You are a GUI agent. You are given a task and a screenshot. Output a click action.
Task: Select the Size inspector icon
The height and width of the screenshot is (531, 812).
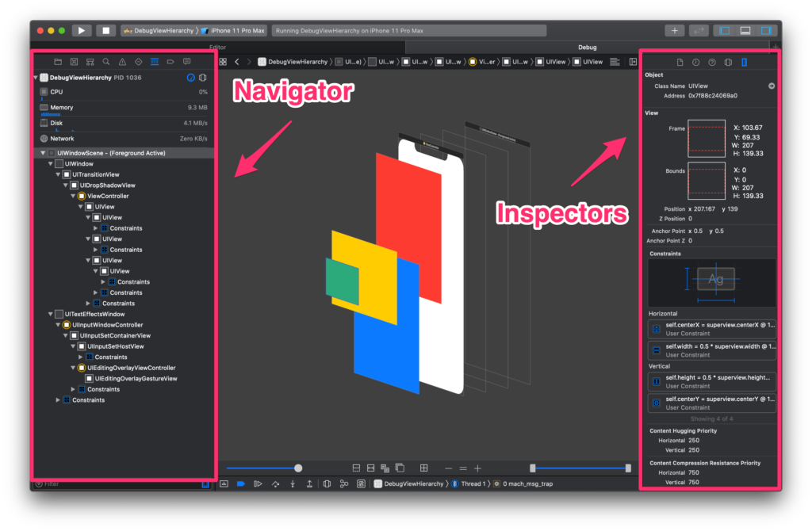(x=744, y=61)
